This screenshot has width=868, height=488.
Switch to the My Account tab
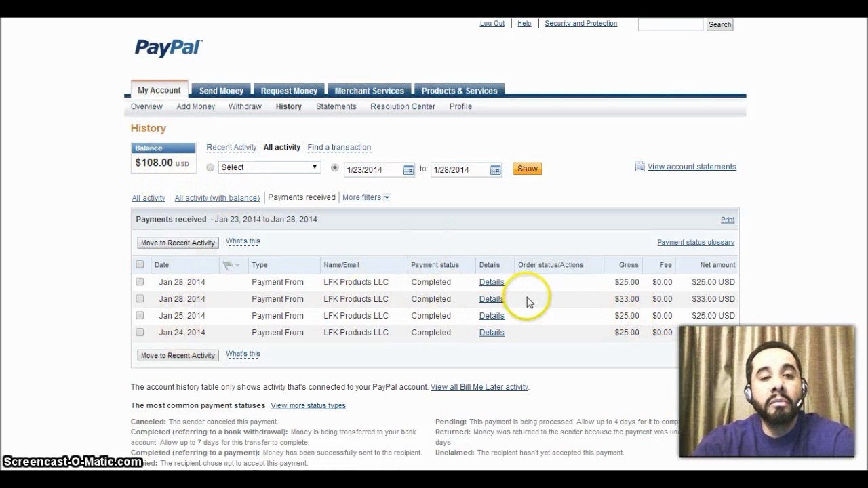click(x=159, y=90)
